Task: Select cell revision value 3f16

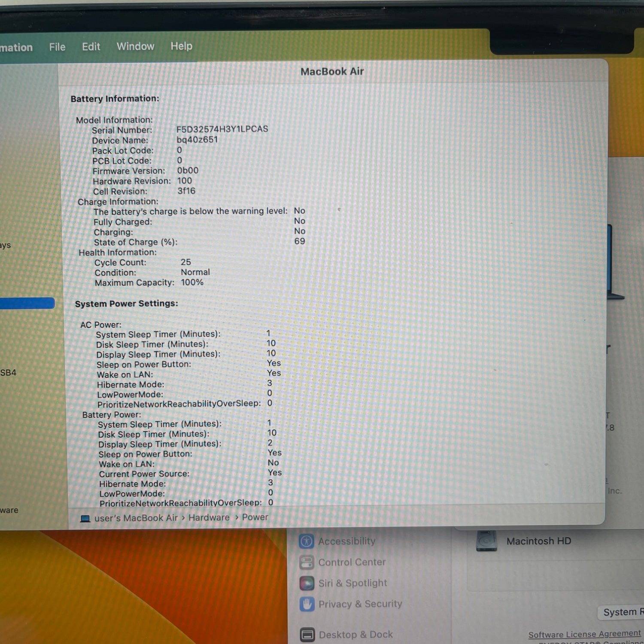Action: (186, 191)
